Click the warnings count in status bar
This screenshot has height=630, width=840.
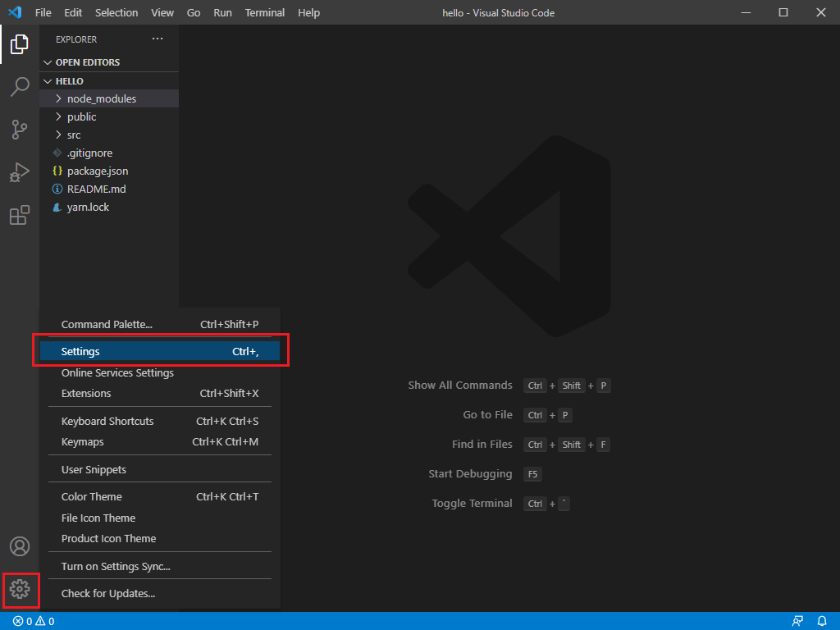pyautogui.click(x=45, y=622)
